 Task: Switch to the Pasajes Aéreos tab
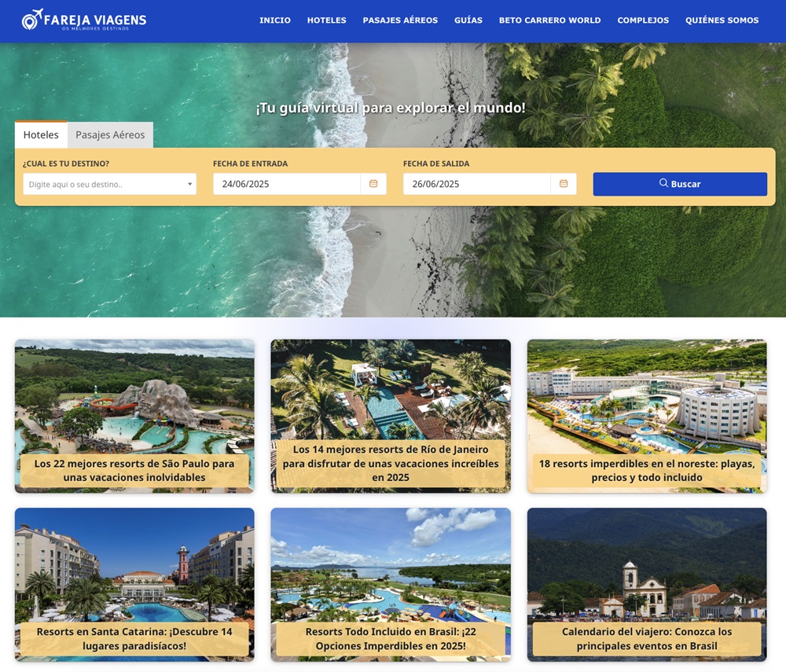click(x=110, y=135)
